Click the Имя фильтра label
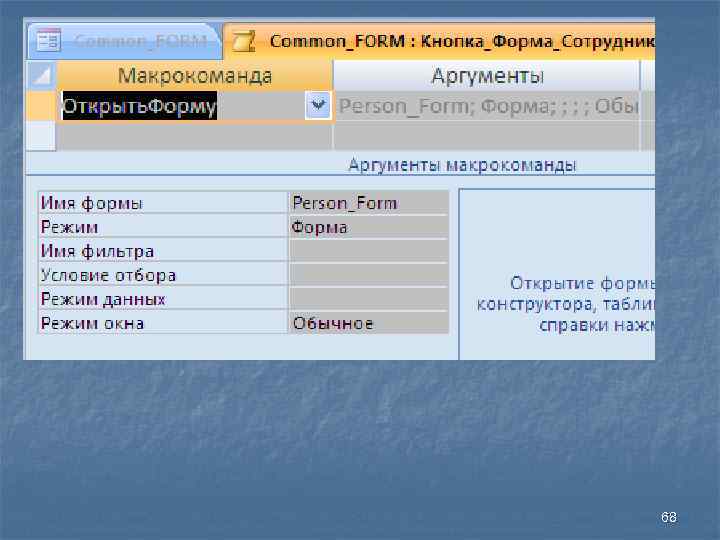 point(97,251)
